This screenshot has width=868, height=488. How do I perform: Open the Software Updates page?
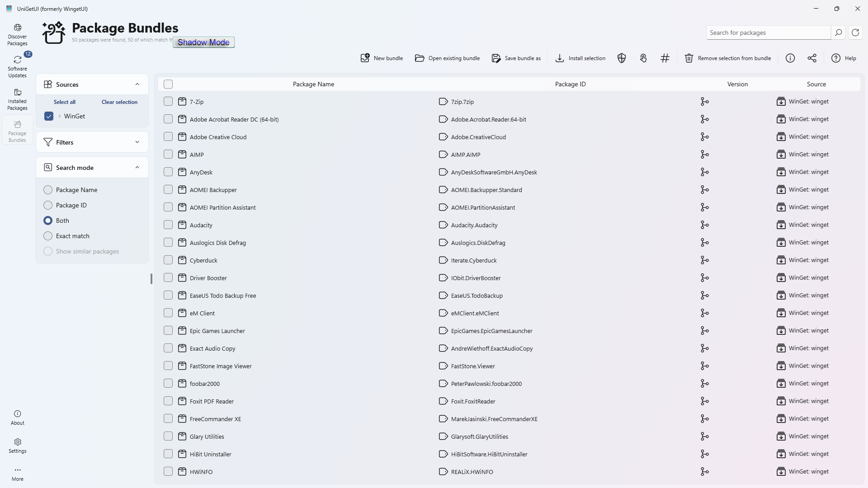[x=18, y=66]
